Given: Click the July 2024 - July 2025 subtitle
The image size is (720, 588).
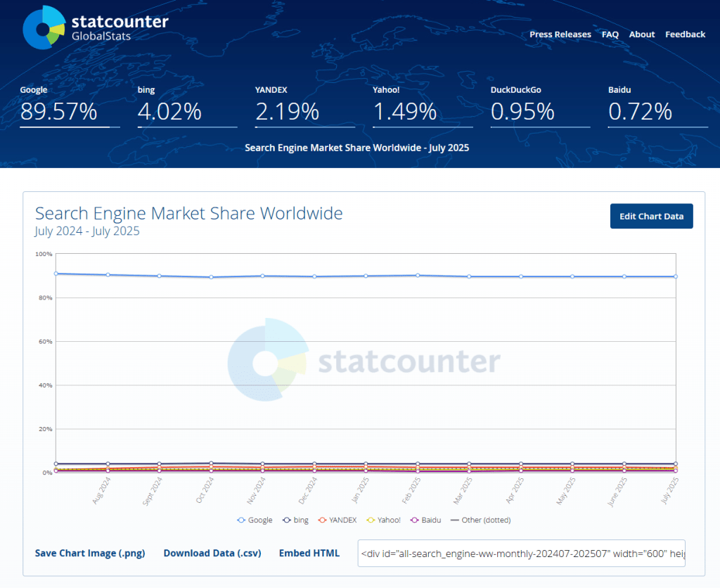Looking at the screenshot, I should coord(87,231).
